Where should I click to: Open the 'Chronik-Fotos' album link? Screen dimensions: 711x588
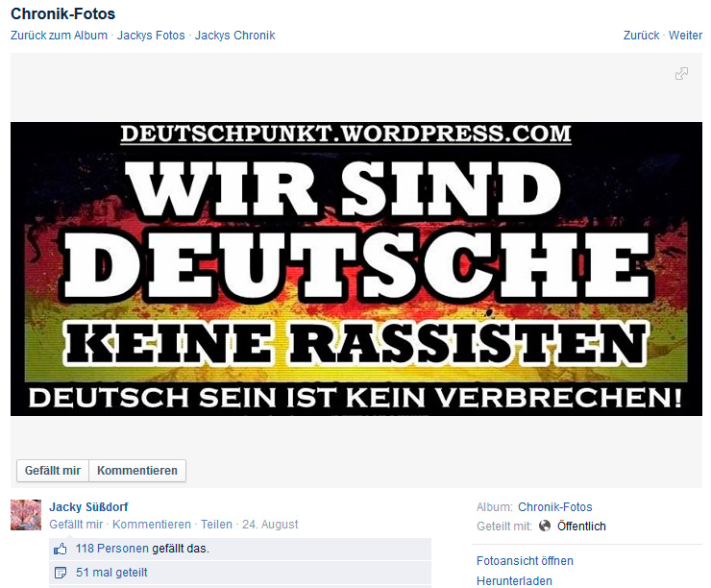tap(555, 507)
